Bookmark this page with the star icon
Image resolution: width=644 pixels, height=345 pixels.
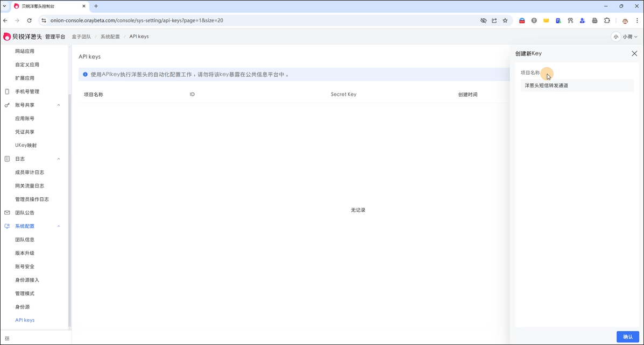[505, 20]
